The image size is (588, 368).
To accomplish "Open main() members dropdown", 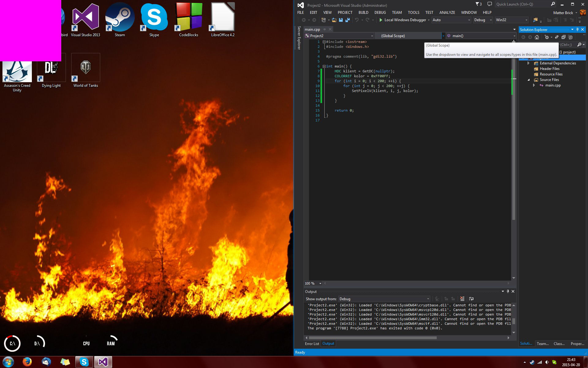I will 481,36.
